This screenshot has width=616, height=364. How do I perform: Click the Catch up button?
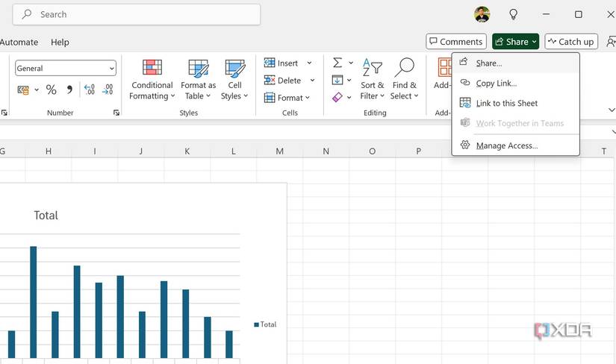point(571,42)
